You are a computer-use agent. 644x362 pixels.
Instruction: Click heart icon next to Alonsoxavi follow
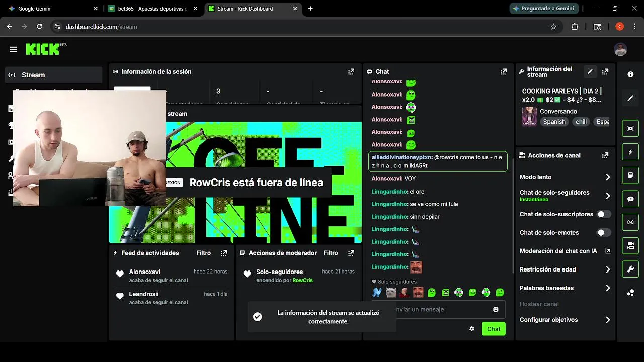click(120, 274)
